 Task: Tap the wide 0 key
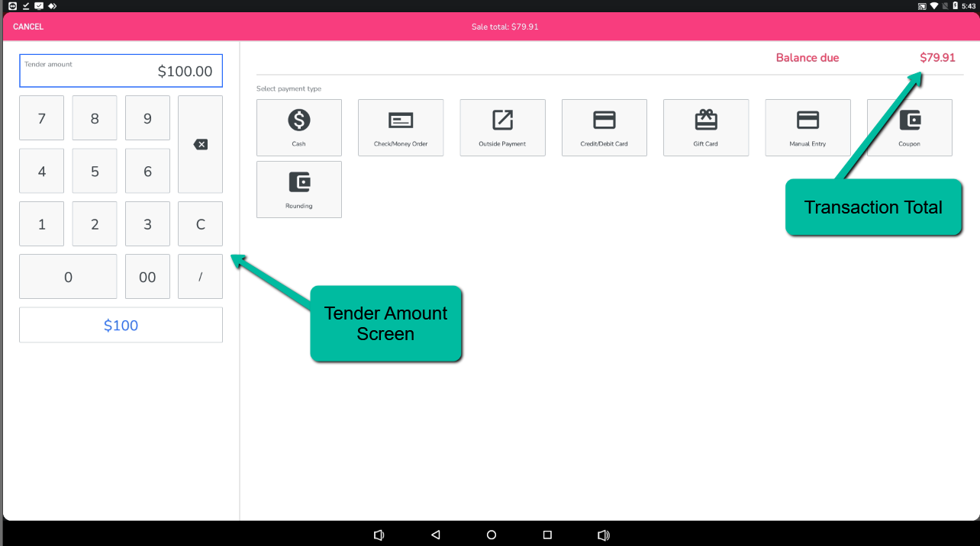(68, 277)
